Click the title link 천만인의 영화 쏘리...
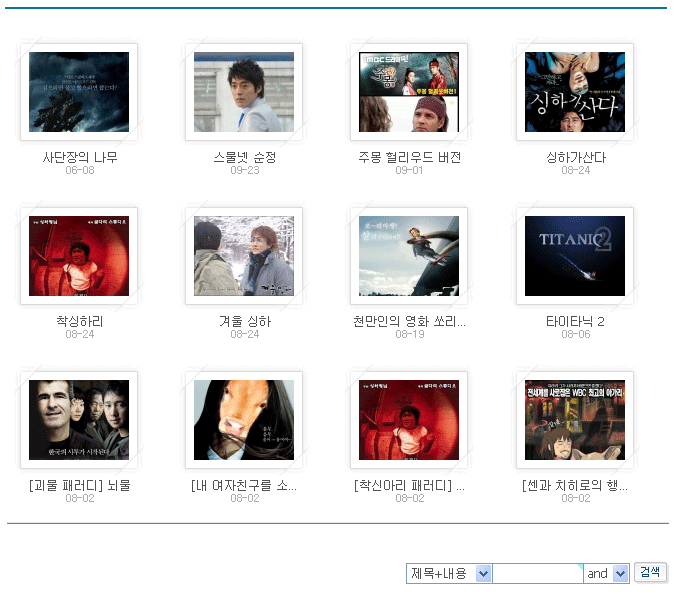This screenshot has width=675, height=600. 409,321
